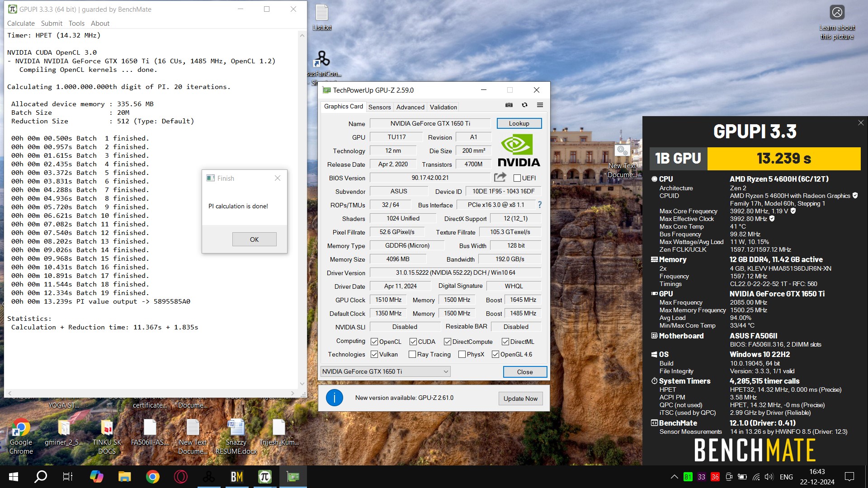Image resolution: width=868 pixels, height=488 pixels.
Task: Open the gminer_2_5 desktop folder
Action: point(64,432)
